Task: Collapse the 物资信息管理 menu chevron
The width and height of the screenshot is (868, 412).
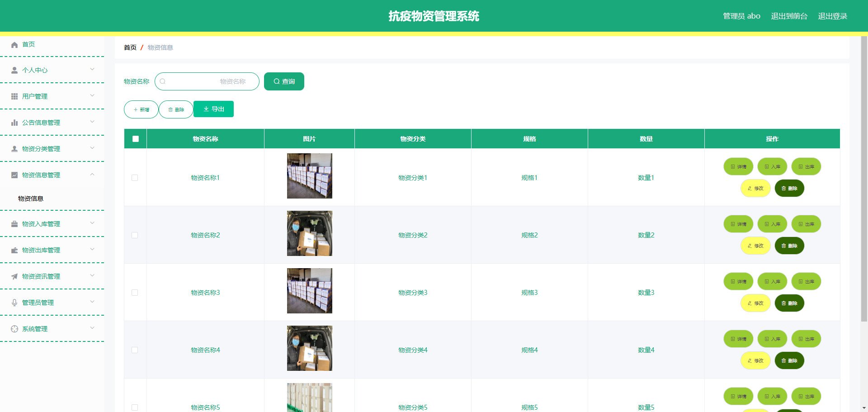Action: tap(92, 175)
